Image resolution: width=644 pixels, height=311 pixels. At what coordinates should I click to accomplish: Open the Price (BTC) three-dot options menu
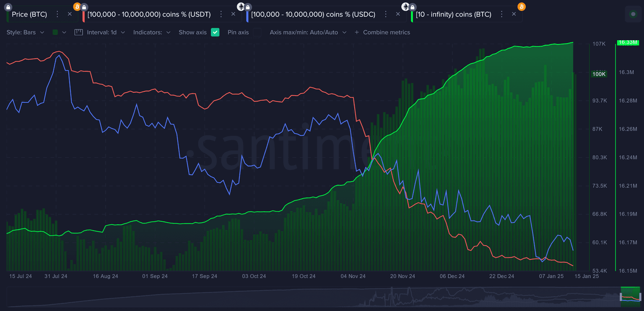pos(57,14)
